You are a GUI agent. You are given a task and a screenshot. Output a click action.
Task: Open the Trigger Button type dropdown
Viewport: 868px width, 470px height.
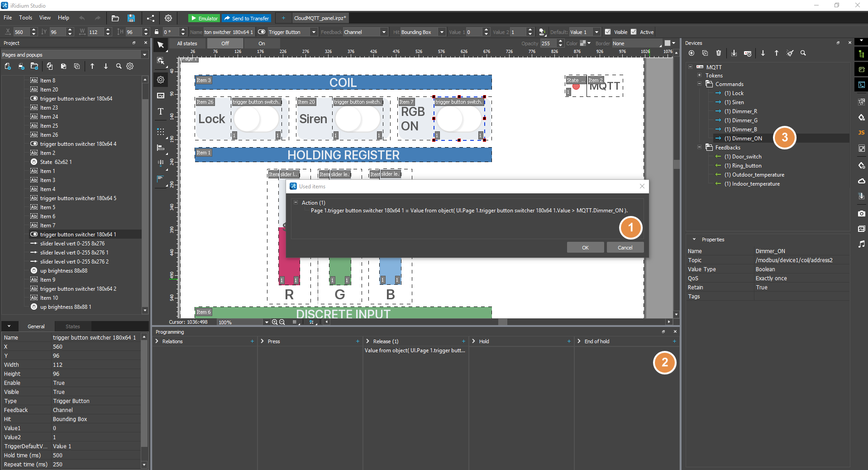[x=314, y=32]
